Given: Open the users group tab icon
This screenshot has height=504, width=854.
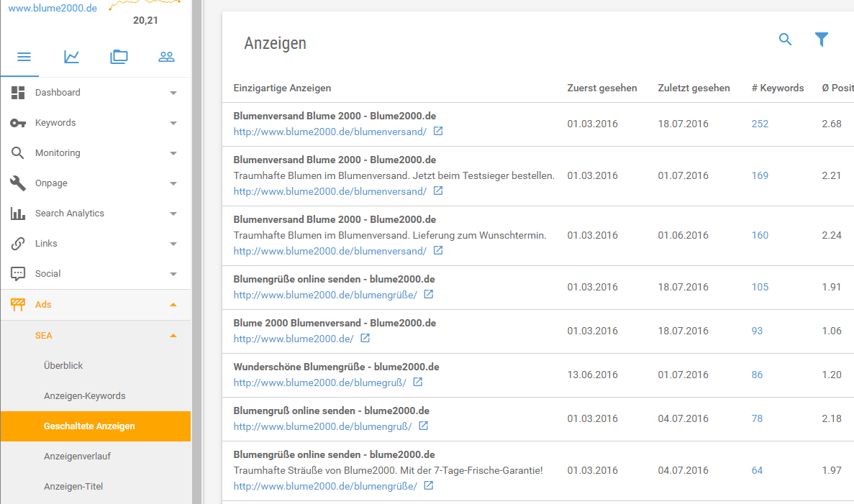Looking at the screenshot, I should 166,57.
